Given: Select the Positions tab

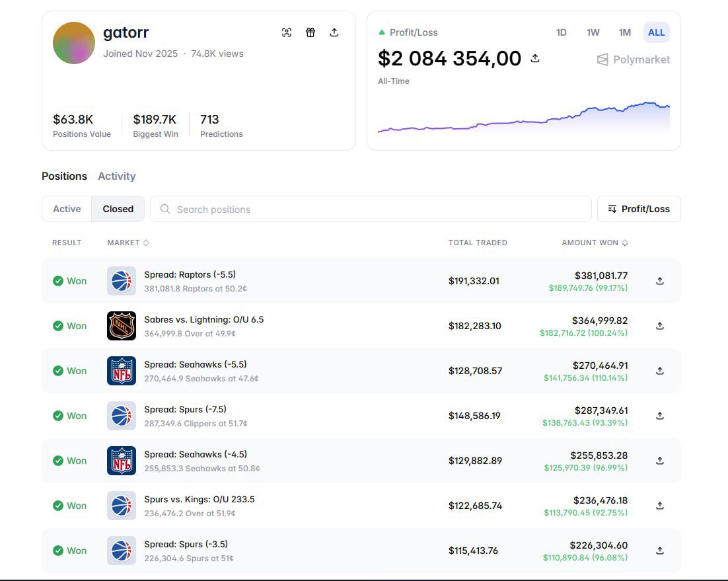Looking at the screenshot, I should point(64,176).
